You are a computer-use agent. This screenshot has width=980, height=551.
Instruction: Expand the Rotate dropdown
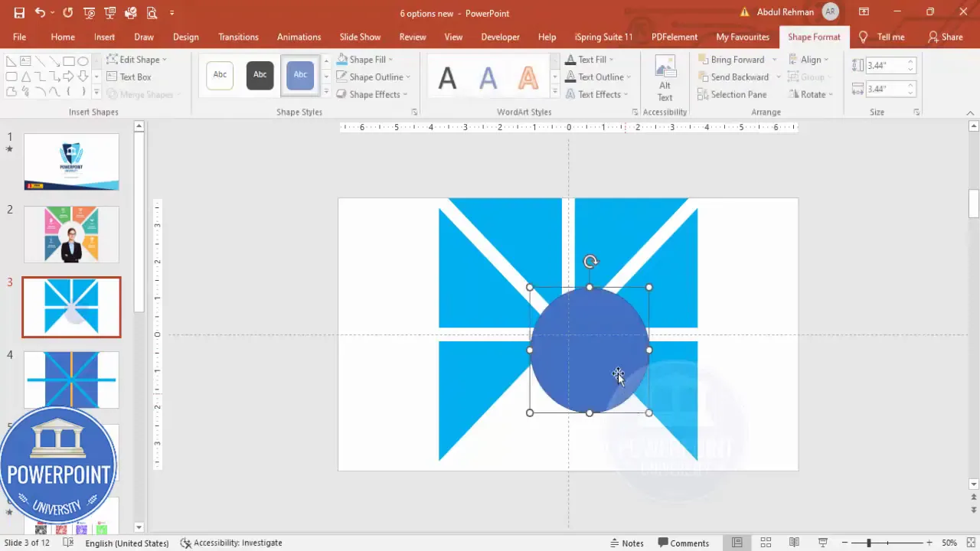pos(810,94)
